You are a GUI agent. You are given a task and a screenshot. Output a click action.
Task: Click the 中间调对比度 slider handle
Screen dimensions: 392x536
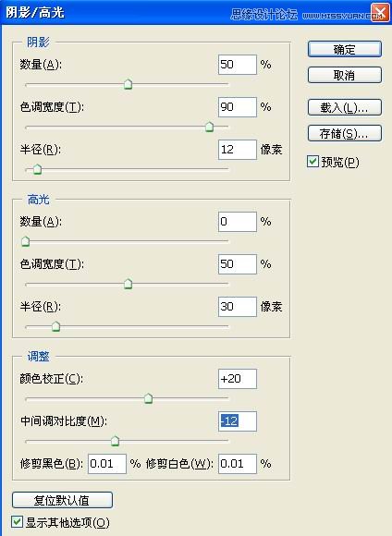(115, 441)
